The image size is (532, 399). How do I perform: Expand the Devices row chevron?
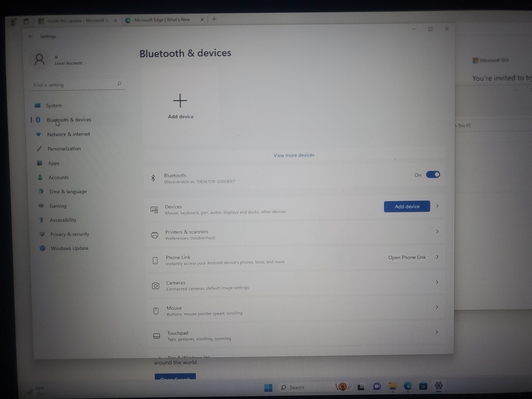tap(437, 206)
